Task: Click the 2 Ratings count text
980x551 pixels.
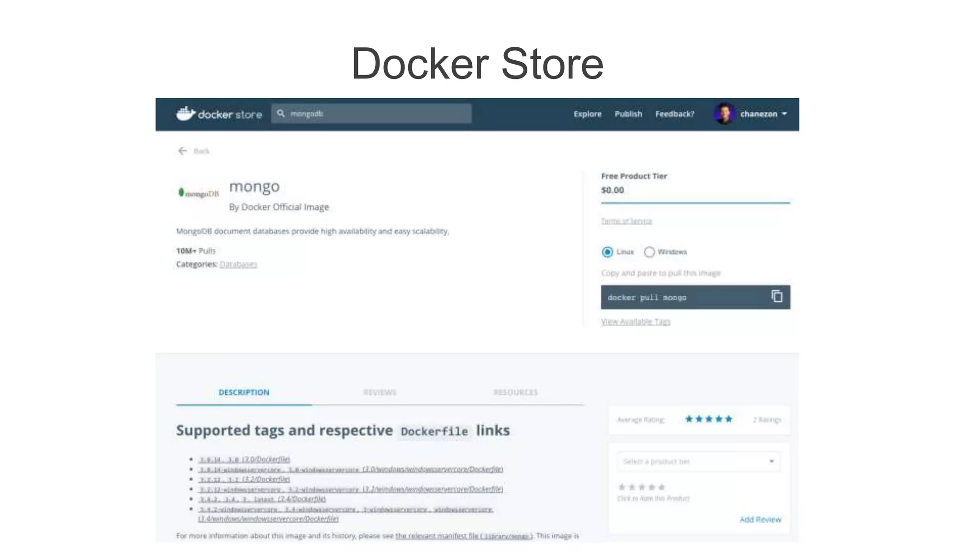Action: [x=767, y=419]
